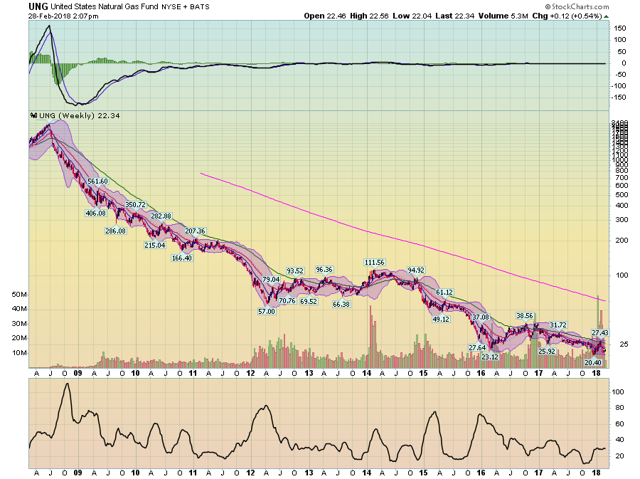The width and height of the screenshot is (640, 479).
Task: Click the 14 year label under price chart
Action: pyautogui.click(x=367, y=373)
